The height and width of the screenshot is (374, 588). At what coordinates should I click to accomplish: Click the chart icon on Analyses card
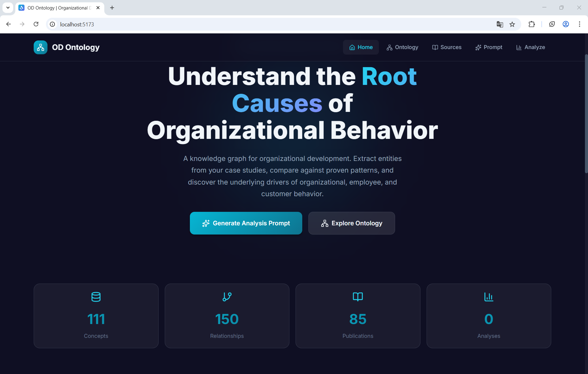tap(488, 296)
